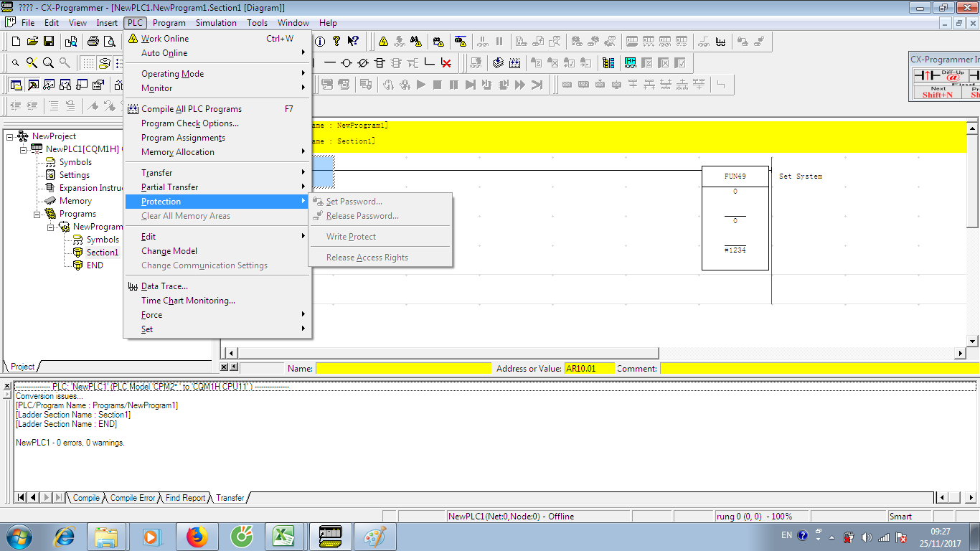
Task: Switch to the Compile Error tab
Action: click(133, 498)
